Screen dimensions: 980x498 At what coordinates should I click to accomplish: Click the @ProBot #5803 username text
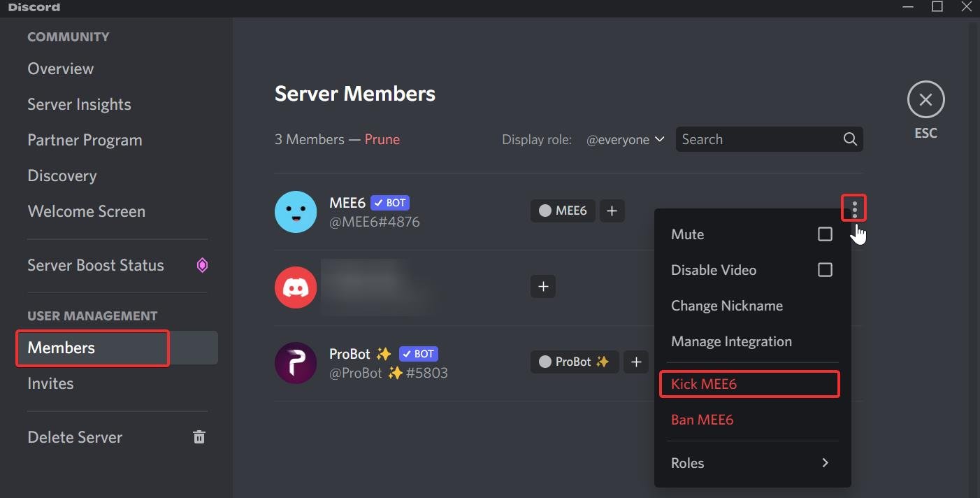coord(389,373)
